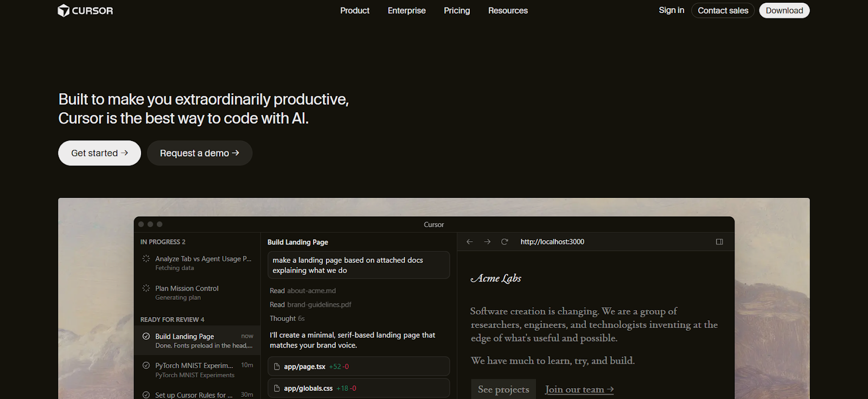868x399 pixels.
Task: Open the Enterprise menu item
Action: [407, 10]
